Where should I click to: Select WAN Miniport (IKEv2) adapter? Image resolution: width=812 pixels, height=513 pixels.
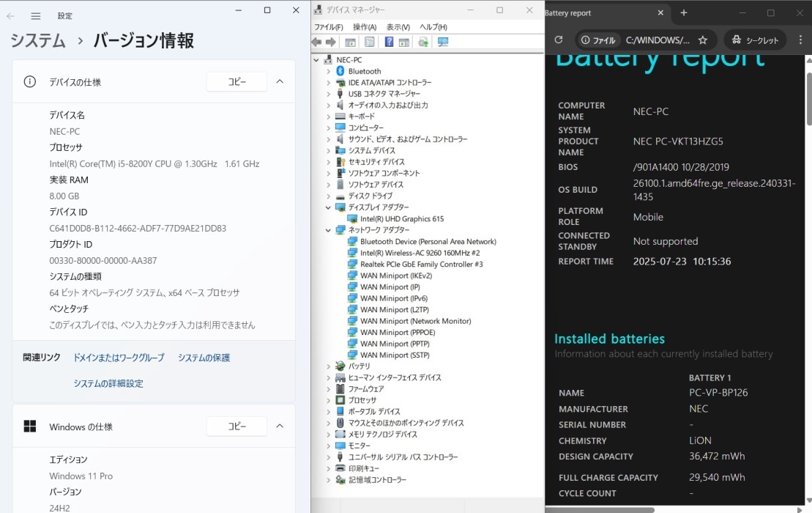pos(396,276)
